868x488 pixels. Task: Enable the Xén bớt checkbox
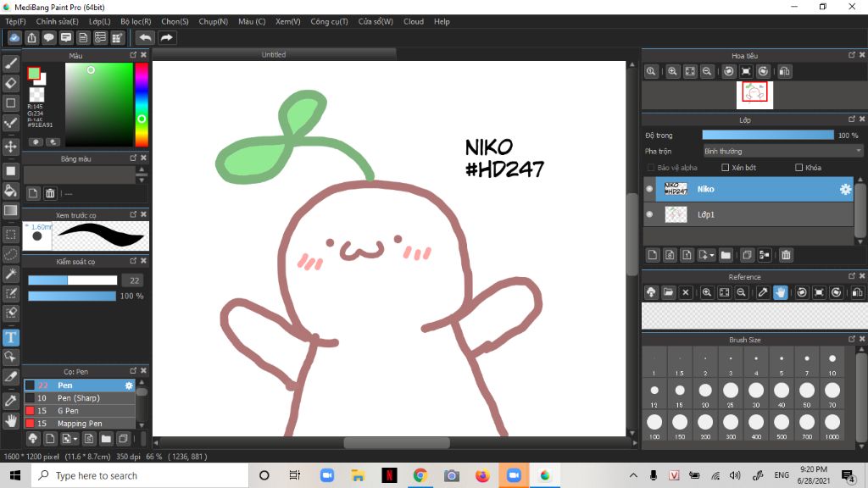point(726,167)
